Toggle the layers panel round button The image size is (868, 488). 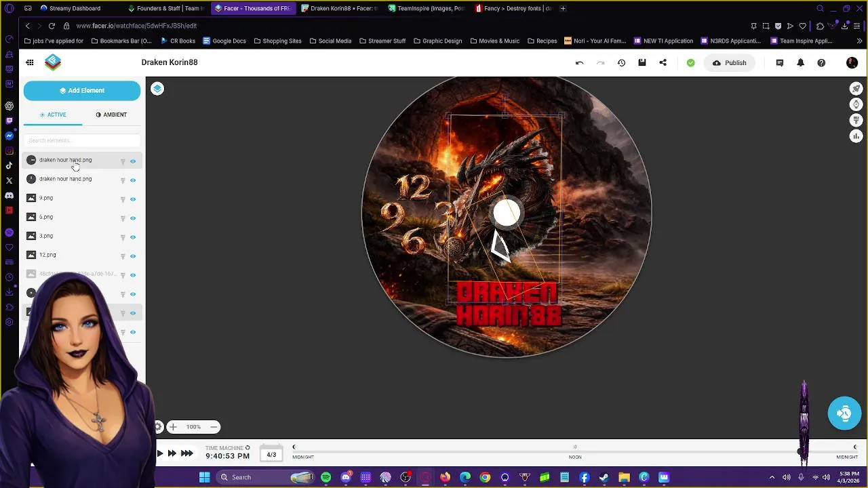click(x=157, y=89)
